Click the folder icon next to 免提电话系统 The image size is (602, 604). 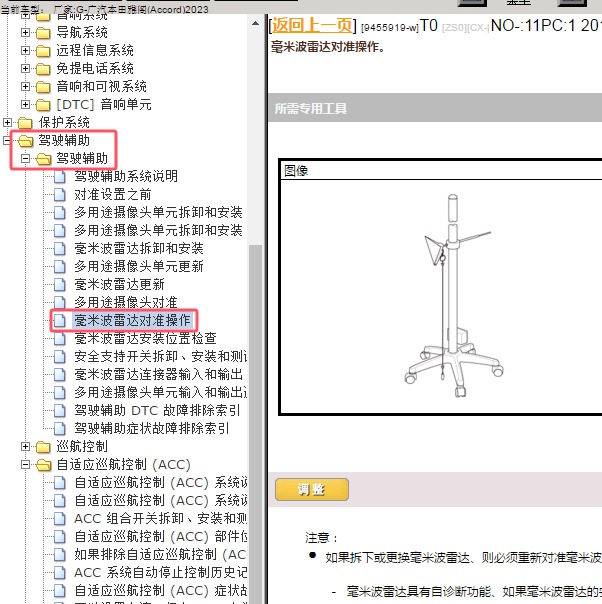44,68
